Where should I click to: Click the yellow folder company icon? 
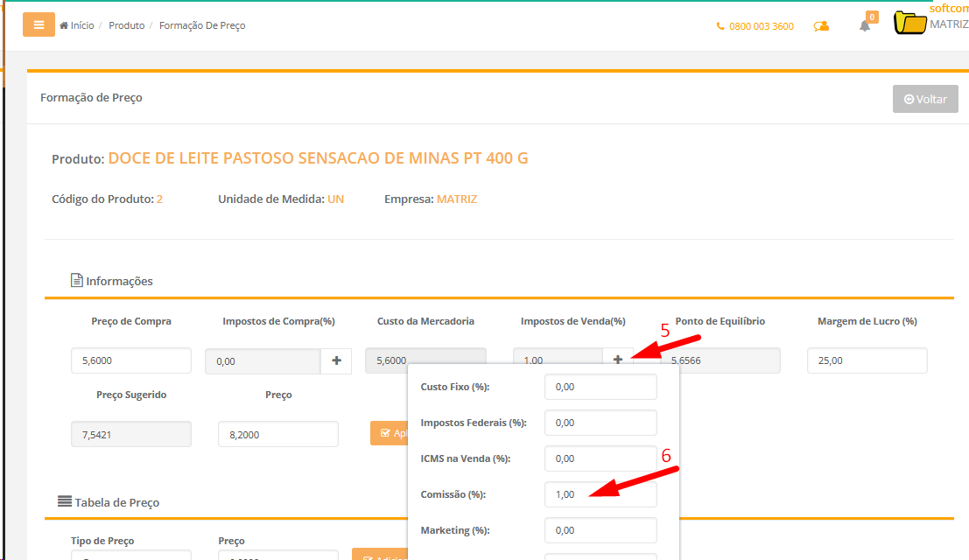coord(910,24)
